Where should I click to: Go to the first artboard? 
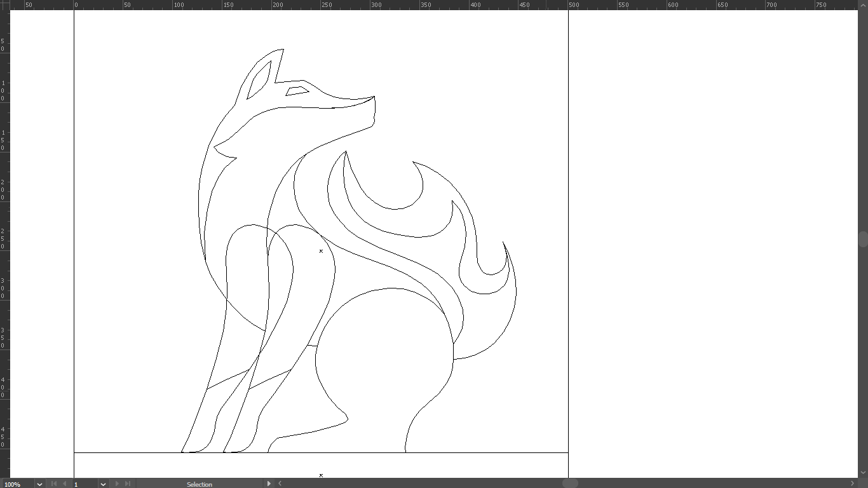[x=54, y=484]
